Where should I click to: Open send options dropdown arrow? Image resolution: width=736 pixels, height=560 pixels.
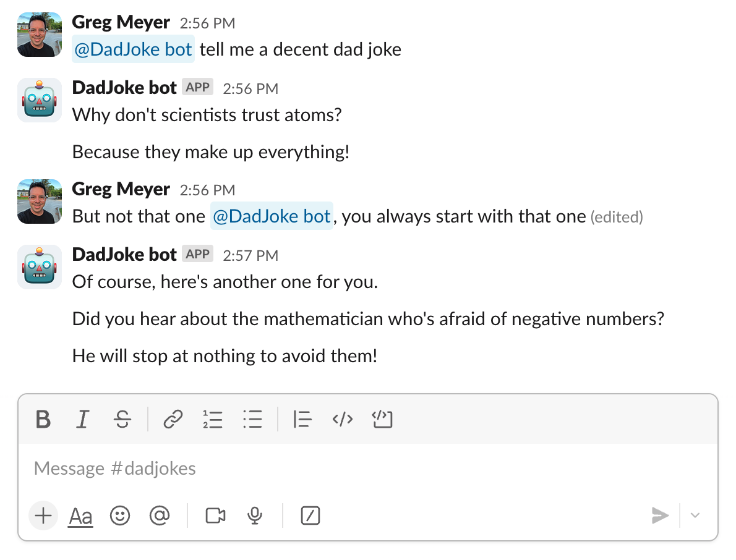click(x=695, y=515)
